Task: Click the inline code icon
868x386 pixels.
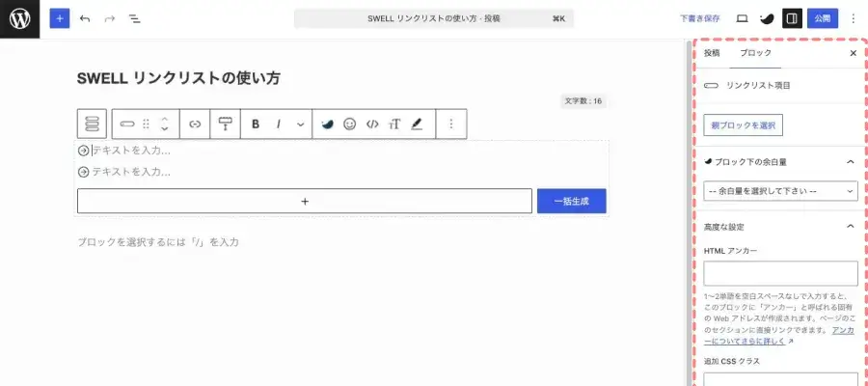Action: tap(372, 124)
